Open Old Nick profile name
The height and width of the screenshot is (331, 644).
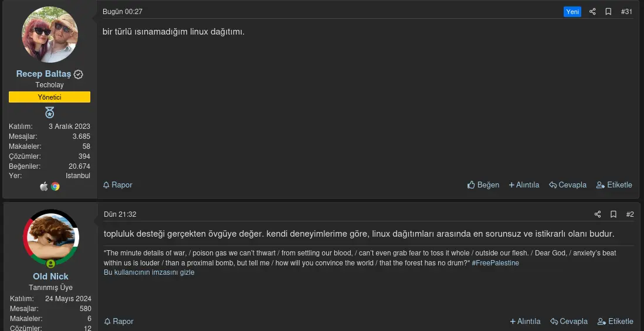coord(51,277)
